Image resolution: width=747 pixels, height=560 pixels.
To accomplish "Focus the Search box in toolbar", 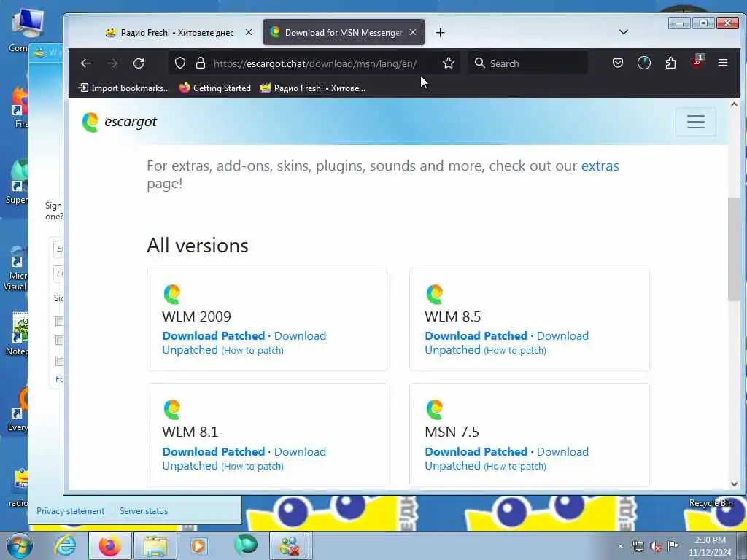I will pyautogui.click(x=528, y=63).
